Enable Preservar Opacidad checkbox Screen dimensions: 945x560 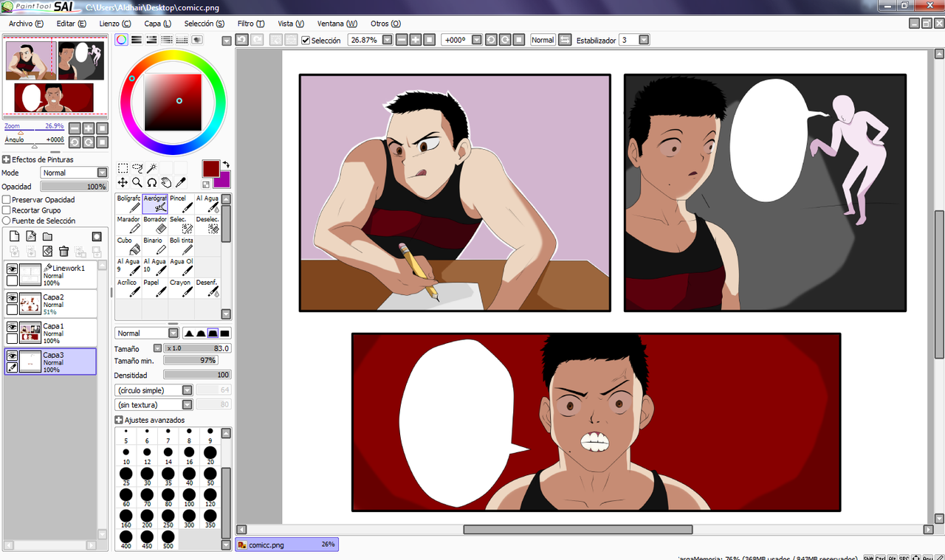(7, 200)
